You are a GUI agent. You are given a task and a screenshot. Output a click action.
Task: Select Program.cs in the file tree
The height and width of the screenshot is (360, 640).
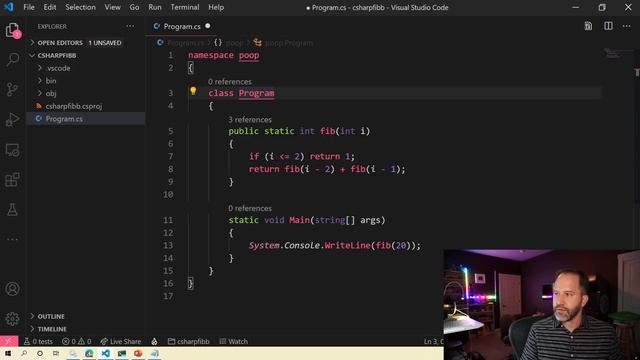click(64, 119)
